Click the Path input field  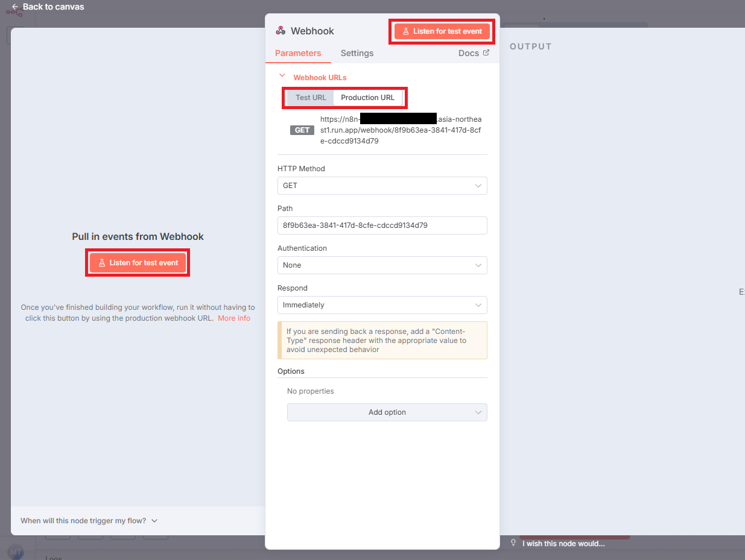(382, 225)
